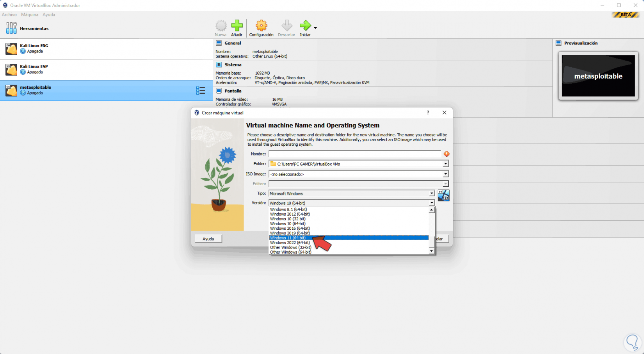This screenshot has height=354, width=644.
Task: Click the metasploitable preview thumbnail
Action: 598,76
